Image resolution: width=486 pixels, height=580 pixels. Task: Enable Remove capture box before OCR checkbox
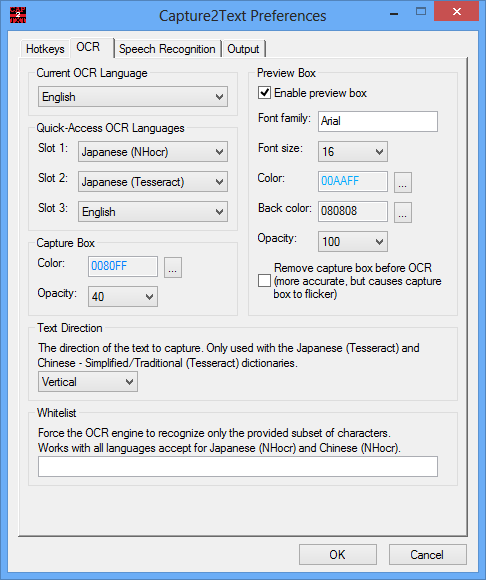tap(264, 281)
